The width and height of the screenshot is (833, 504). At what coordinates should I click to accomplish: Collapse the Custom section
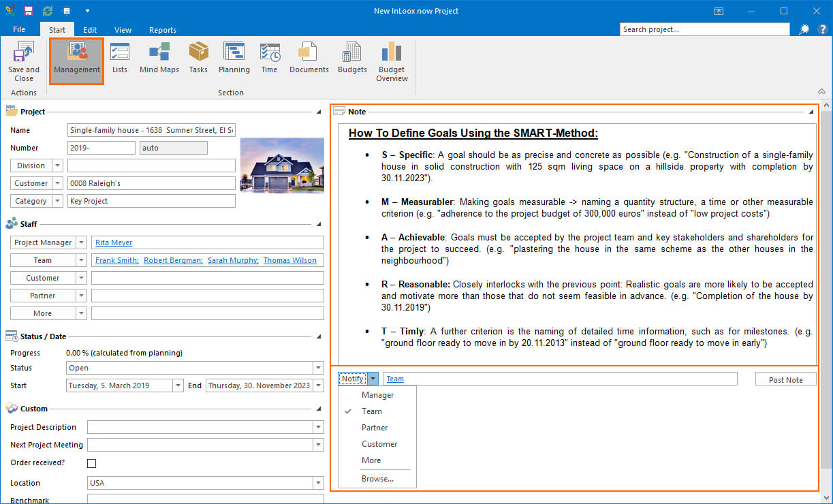317,409
